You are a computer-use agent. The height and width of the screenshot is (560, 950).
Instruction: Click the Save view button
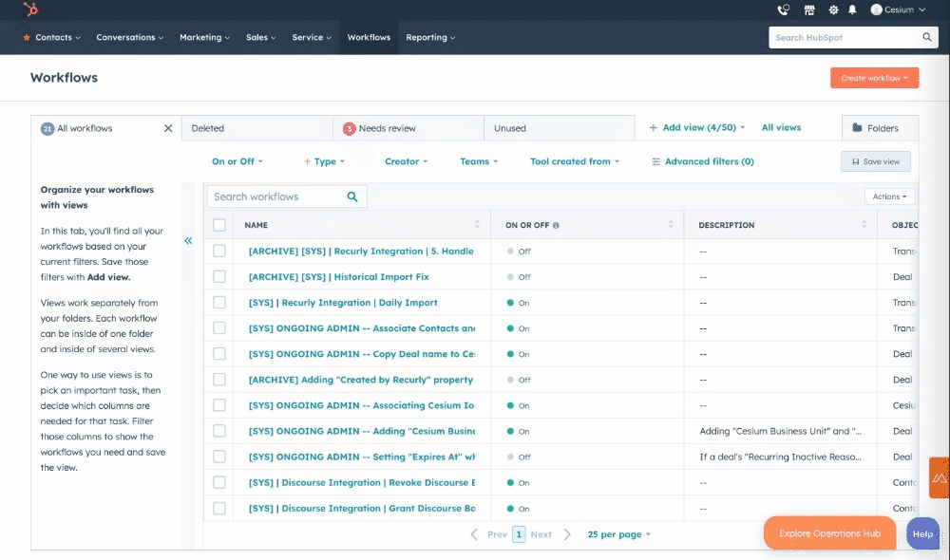click(x=876, y=161)
